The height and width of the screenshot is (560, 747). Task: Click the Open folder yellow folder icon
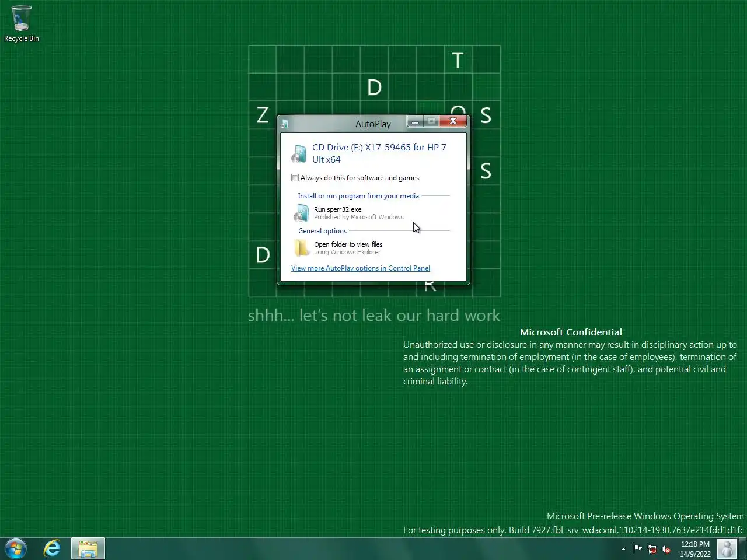301,248
